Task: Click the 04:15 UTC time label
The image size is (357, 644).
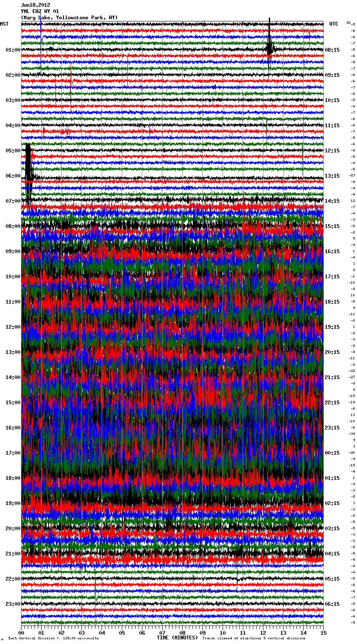Action: click(x=332, y=554)
